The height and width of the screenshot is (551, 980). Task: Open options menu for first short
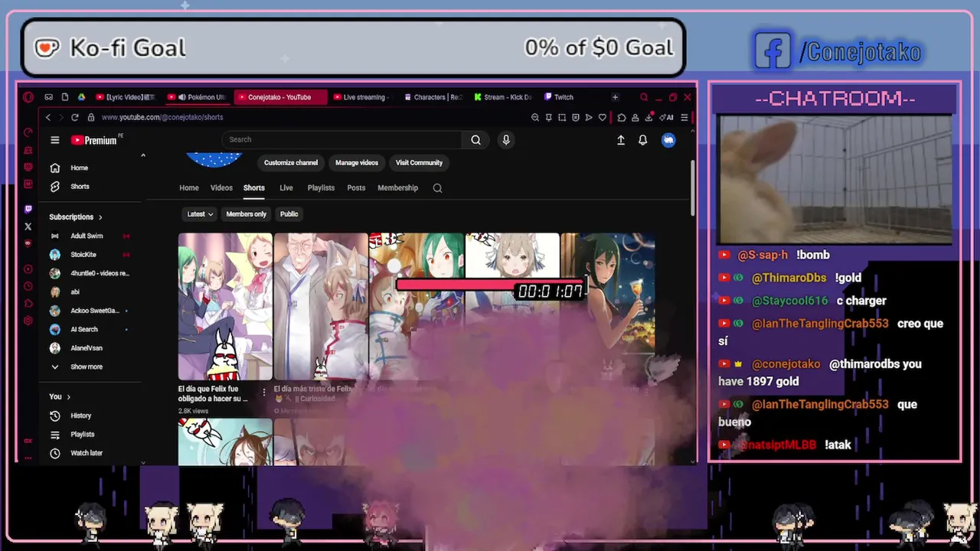264,393
